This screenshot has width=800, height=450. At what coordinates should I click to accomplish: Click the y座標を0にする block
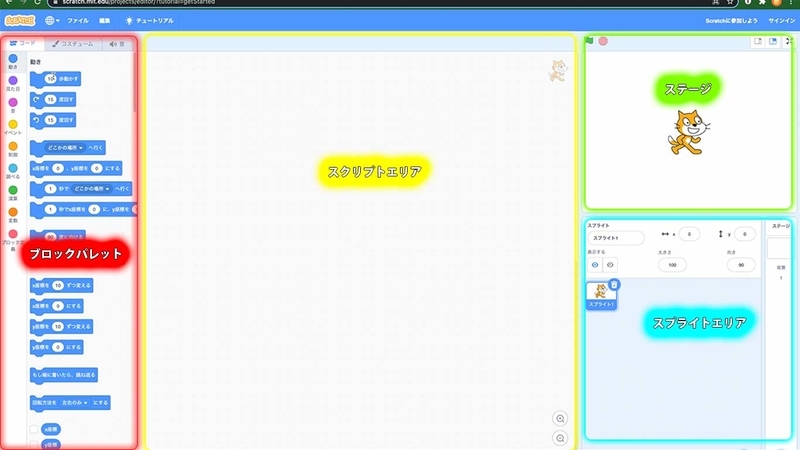[x=56, y=347]
